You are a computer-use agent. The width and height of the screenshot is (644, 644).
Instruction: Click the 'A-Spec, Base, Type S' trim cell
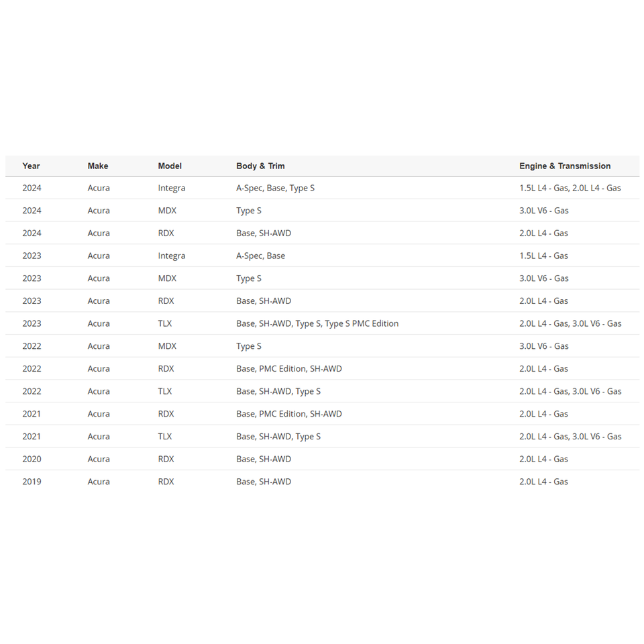(x=275, y=188)
